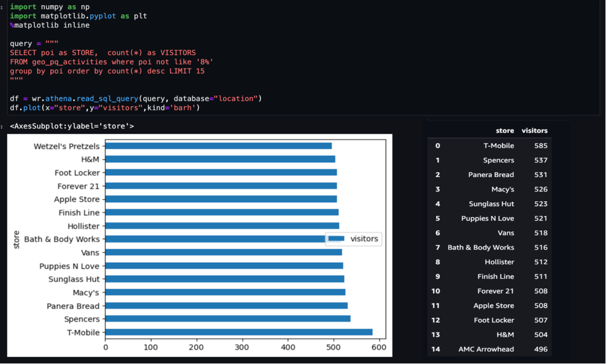
Task: Click 'AMC Arrowhead' cell in the table
Action: pos(486,349)
